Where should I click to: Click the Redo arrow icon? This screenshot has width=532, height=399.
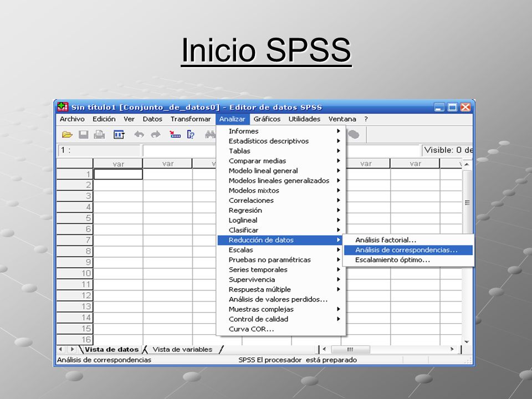click(156, 135)
